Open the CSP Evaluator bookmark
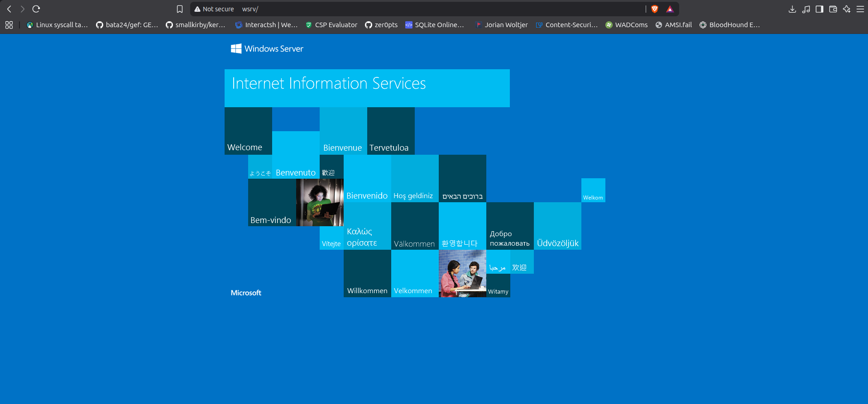Viewport: 868px width, 404px height. tap(331, 25)
